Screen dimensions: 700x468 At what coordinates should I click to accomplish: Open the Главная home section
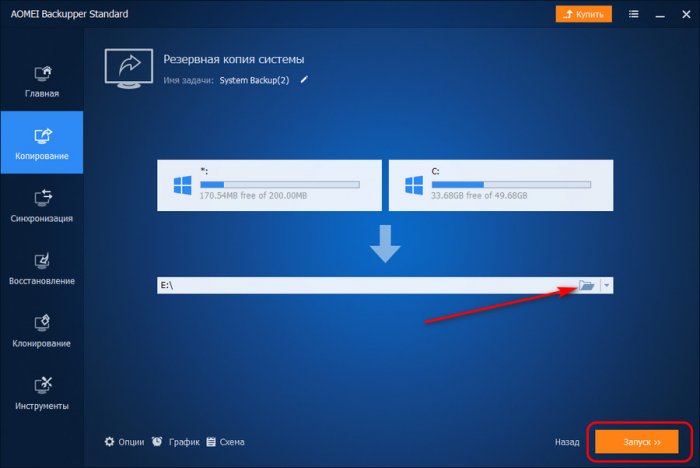tap(42, 80)
